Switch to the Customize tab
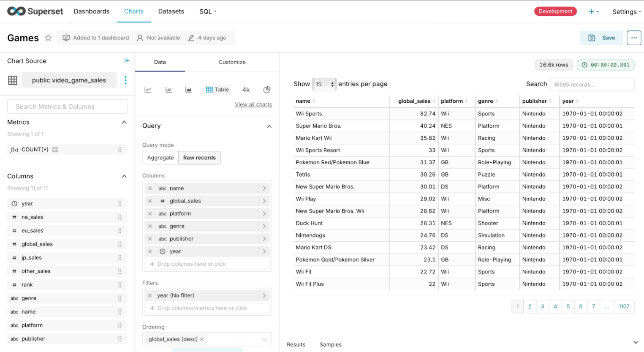Image resolution: width=644 pixels, height=352 pixels. click(x=232, y=62)
